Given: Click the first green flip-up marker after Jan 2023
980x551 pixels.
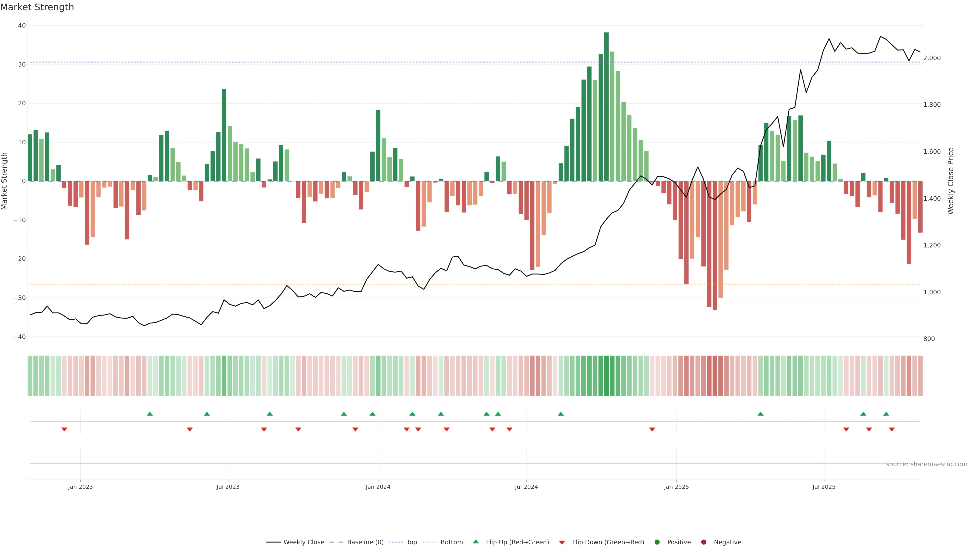Looking at the screenshot, I should click(150, 414).
